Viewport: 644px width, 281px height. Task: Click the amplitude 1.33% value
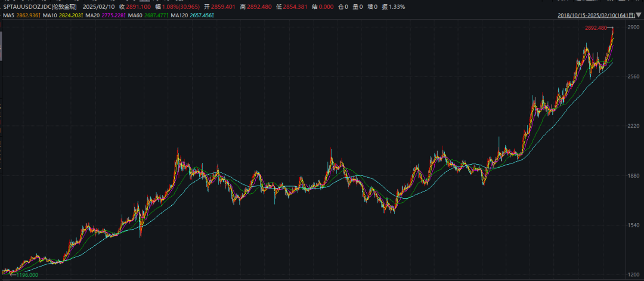pos(397,7)
